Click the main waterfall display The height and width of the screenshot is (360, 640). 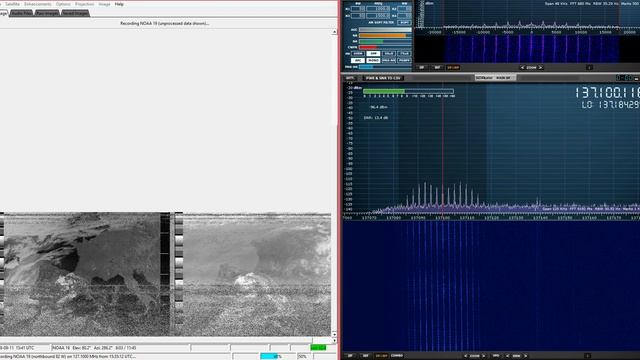click(x=491, y=287)
